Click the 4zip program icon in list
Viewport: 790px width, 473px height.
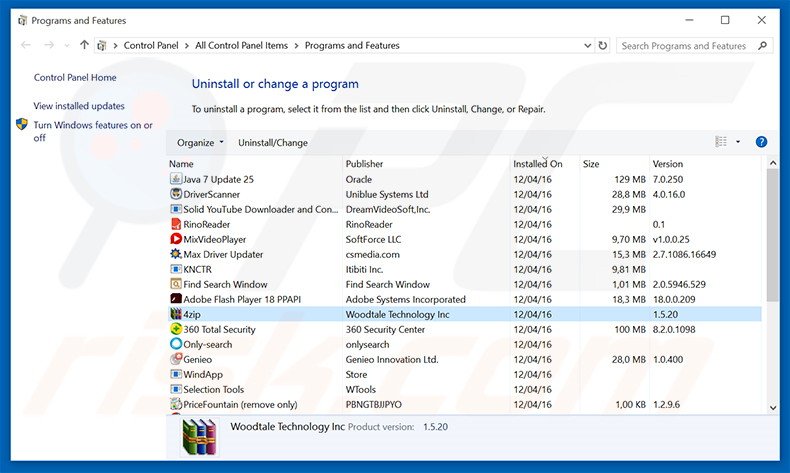176,314
